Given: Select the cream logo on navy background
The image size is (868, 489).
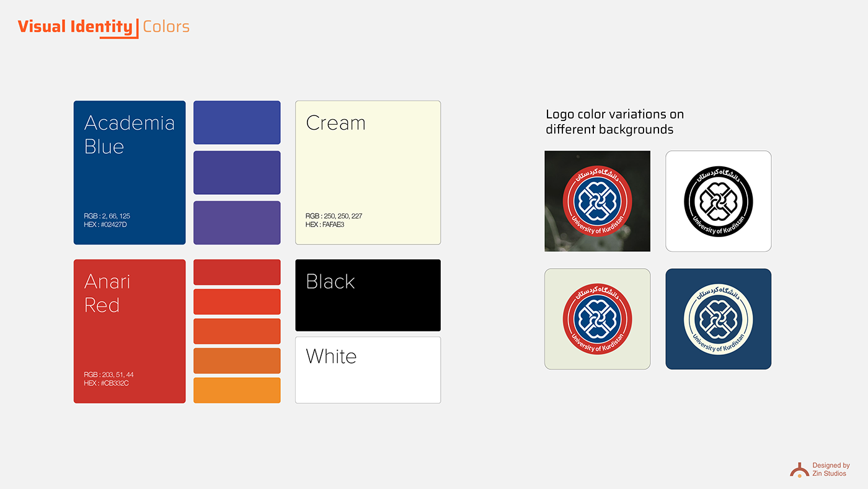Looking at the screenshot, I should tap(719, 319).
